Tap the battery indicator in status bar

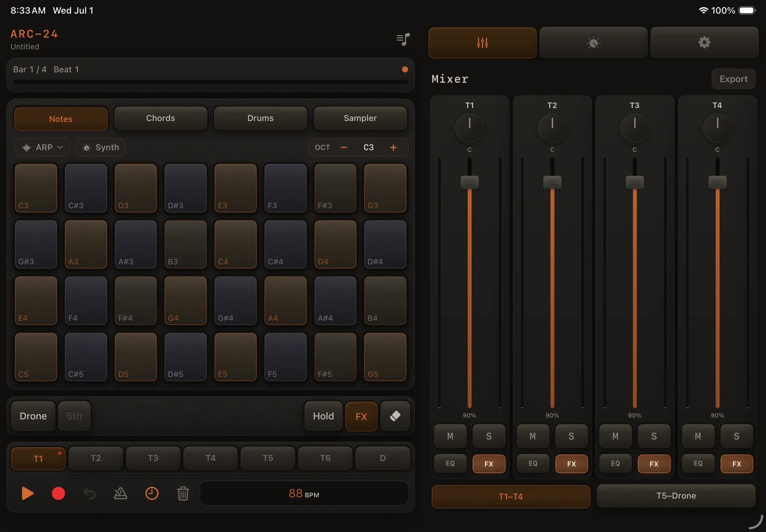[747, 10]
